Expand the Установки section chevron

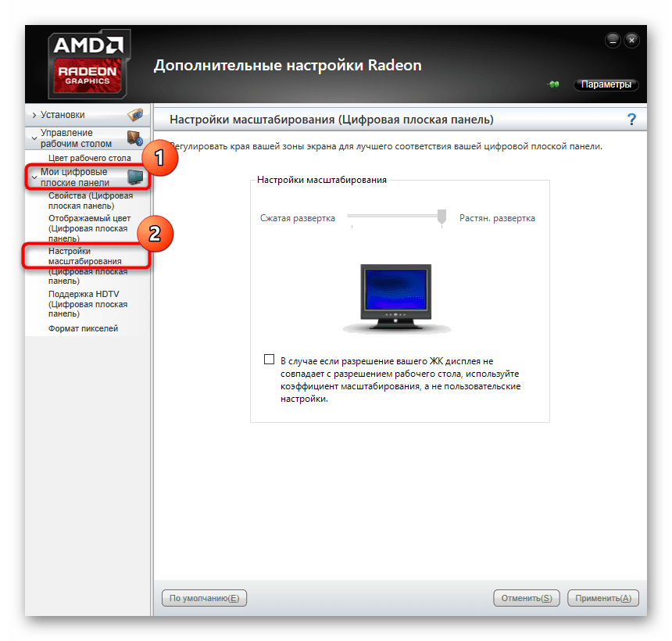point(34,116)
